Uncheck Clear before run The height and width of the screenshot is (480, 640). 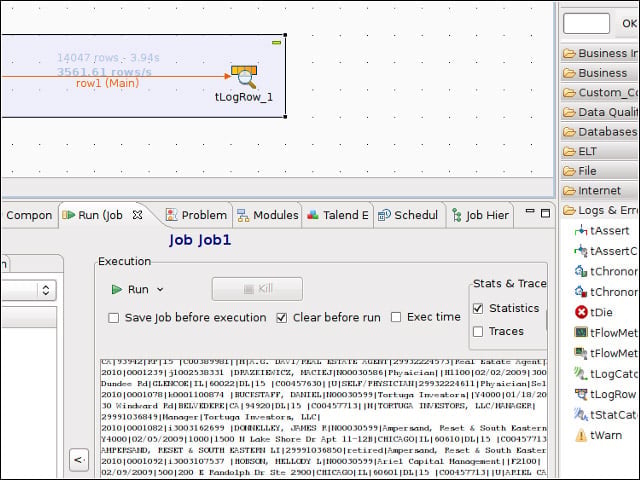pyautogui.click(x=282, y=318)
